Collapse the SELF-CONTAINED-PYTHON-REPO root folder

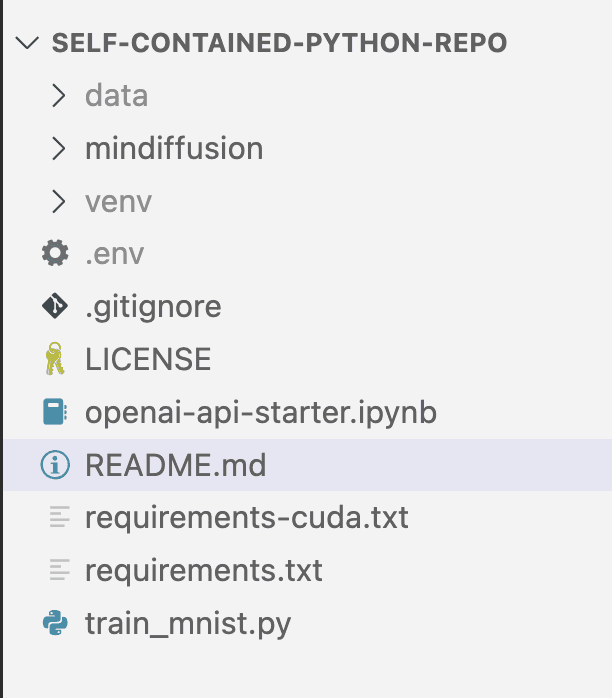point(27,43)
